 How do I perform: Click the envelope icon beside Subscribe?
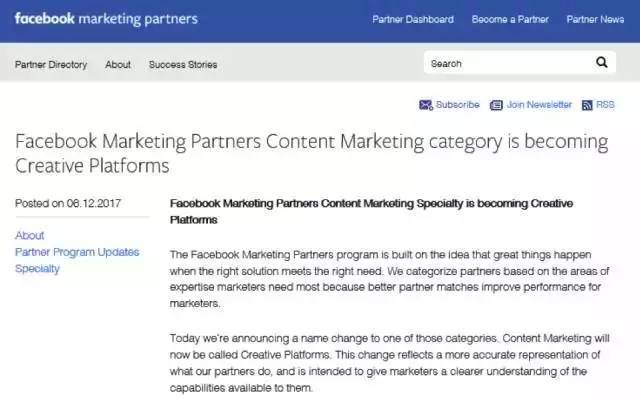click(x=426, y=105)
